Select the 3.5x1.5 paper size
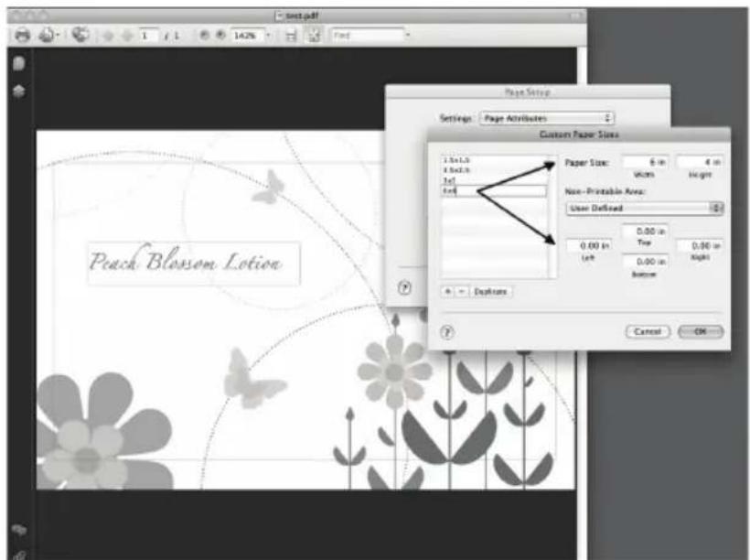This screenshot has width=750, height=560. click(494, 160)
